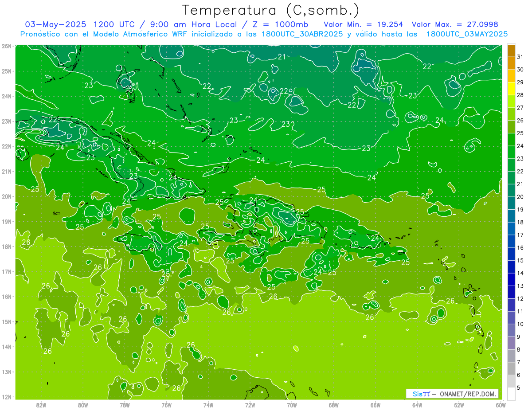Click the '66W' longitude axis label
The height and width of the screenshot is (411, 532).
376,405
